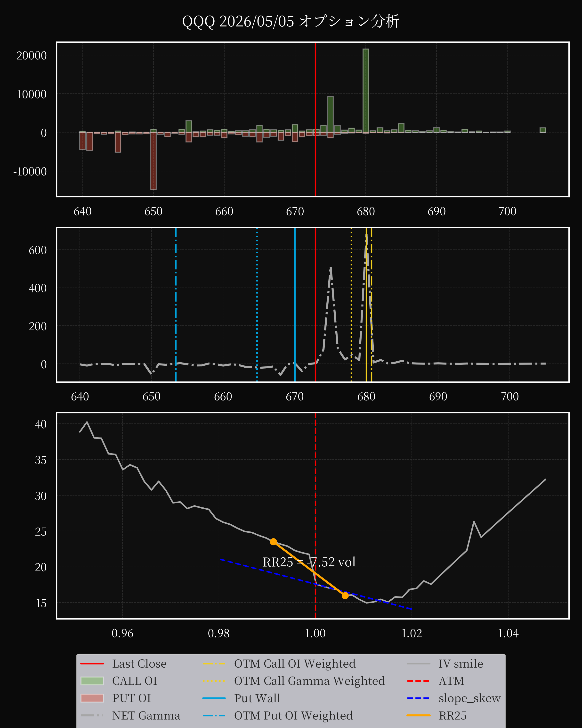Image resolution: width=582 pixels, height=728 pixels.
Task: Click the "15" y-axis label on IV chart
Action: [x=41, y=604]
